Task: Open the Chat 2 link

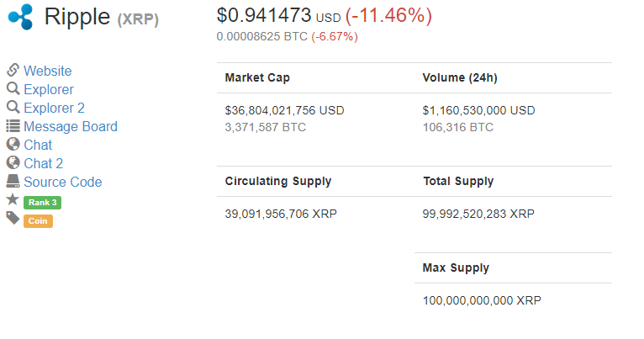Action: 44,163
